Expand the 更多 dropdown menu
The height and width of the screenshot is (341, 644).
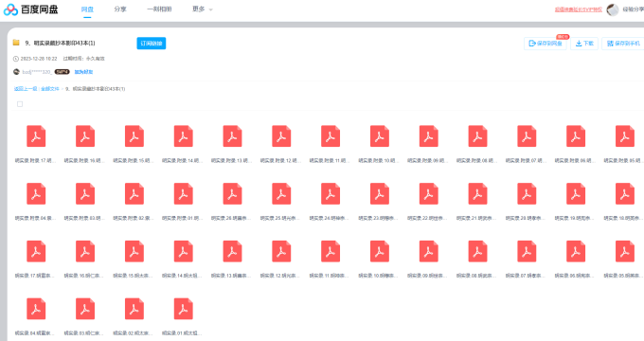pos(203,9)
